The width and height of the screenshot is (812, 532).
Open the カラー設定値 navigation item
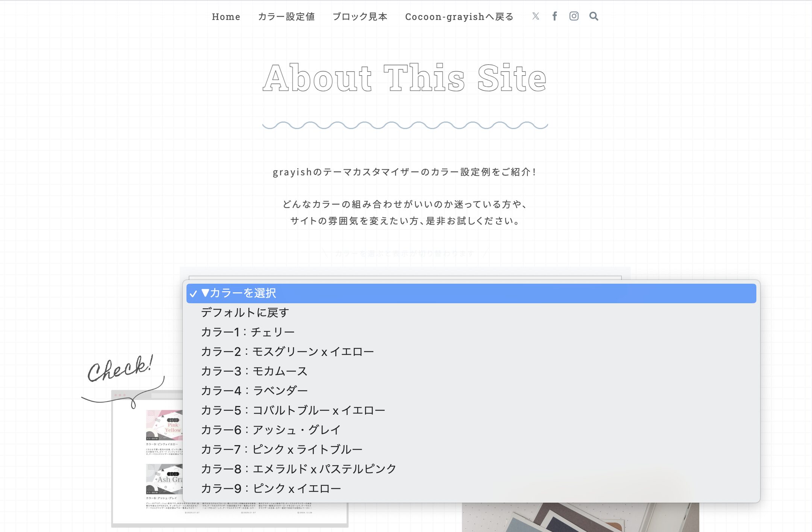point(286,17)
